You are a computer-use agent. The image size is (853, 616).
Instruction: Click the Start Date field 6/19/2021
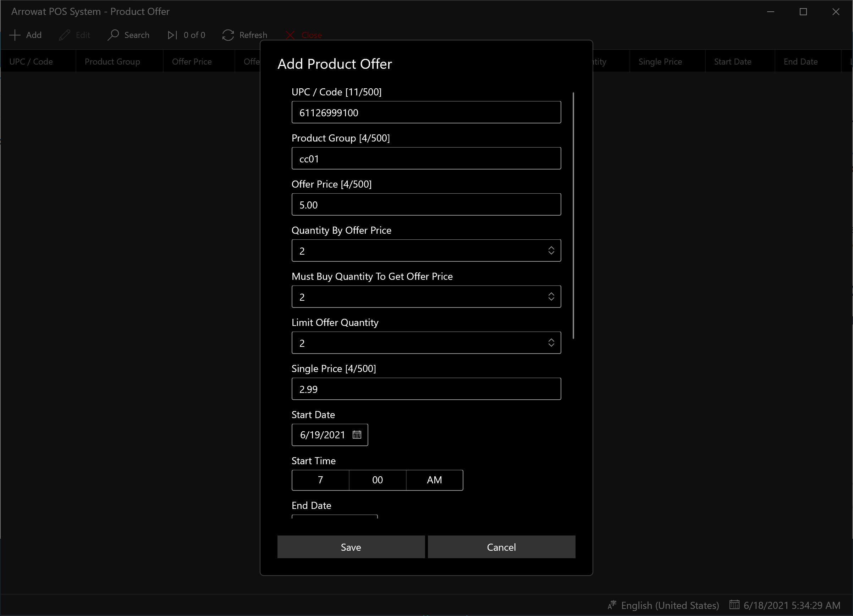coord(330,435)
